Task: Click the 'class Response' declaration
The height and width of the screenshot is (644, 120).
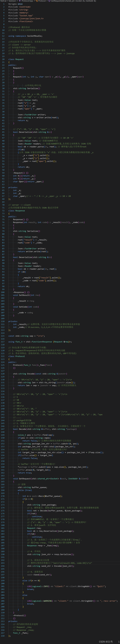Action: coord(17,211)
